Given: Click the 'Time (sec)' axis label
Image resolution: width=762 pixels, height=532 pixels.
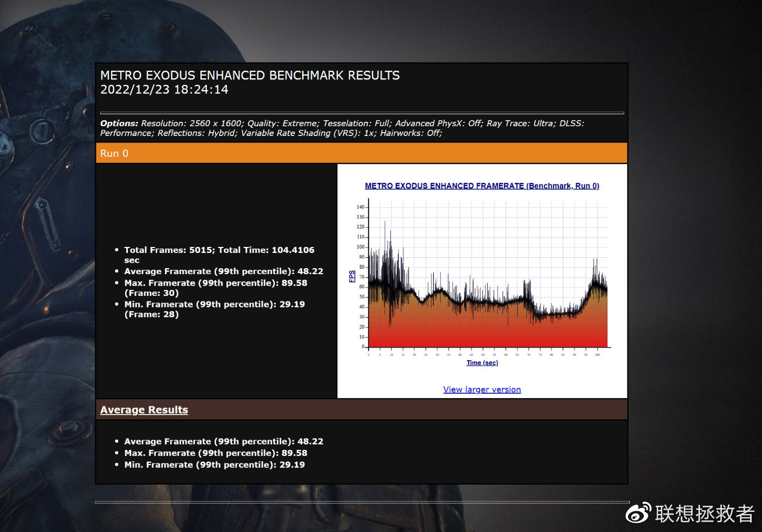Looking at the screenshot, I should tap(482, 363).
